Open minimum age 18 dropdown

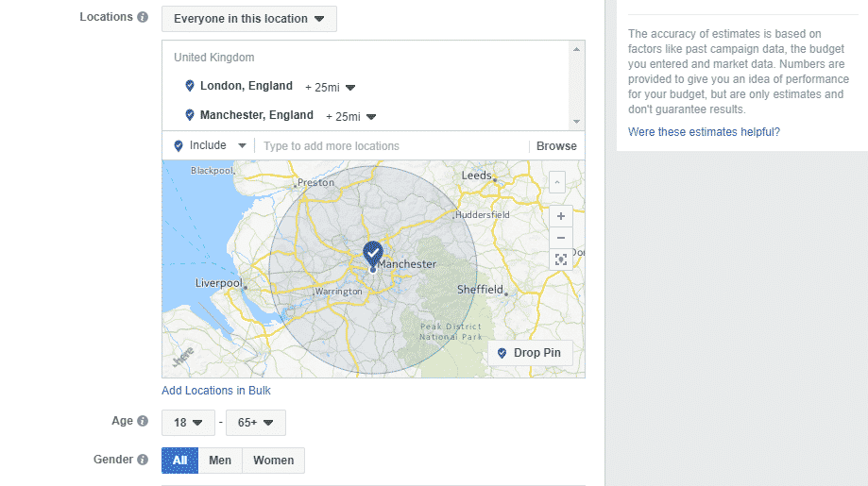click(189, 423)
